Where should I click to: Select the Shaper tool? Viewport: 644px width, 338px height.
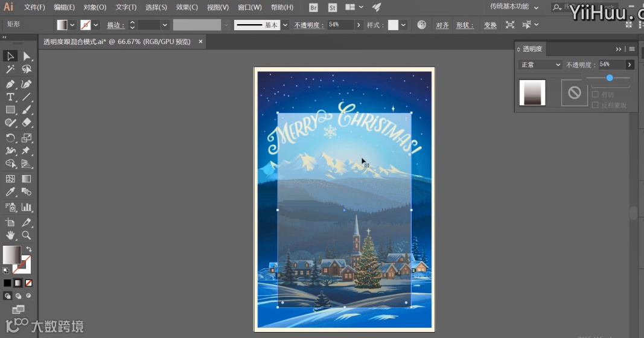click(10, 123)
